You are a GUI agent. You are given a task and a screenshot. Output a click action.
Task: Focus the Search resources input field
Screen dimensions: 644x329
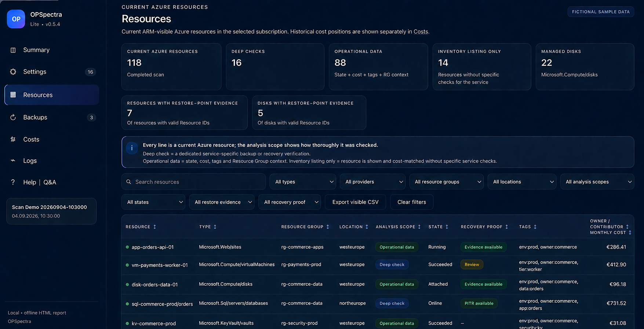coord(193,182)
